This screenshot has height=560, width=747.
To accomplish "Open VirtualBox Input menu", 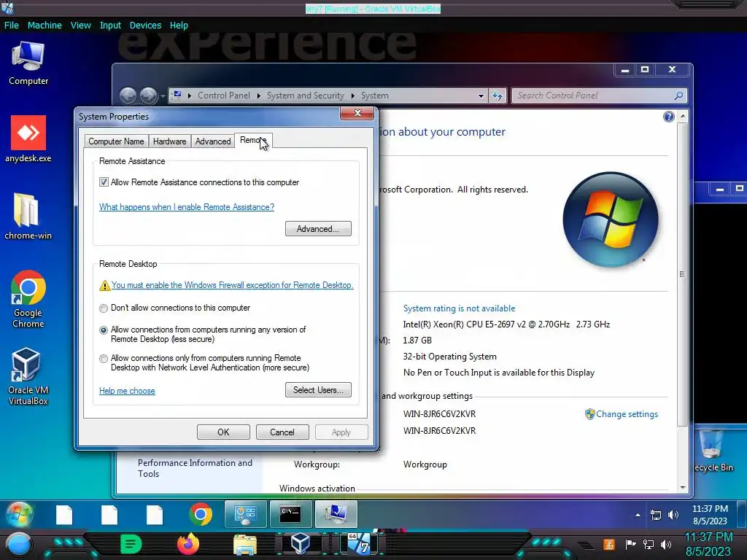I will (110, 26).
